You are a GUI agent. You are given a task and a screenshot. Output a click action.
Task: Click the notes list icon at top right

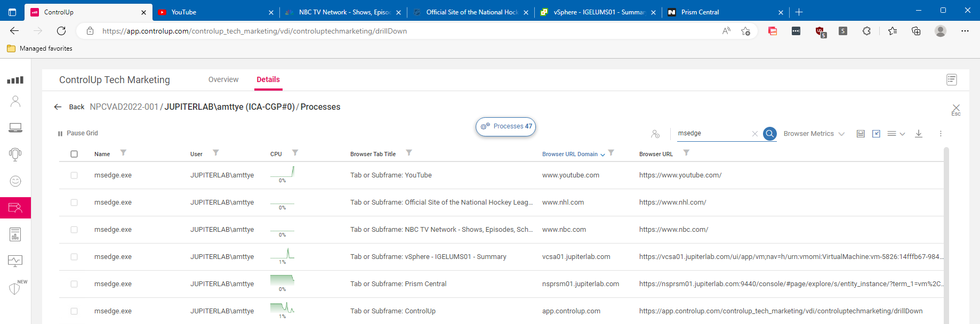[x=952, y=79]
